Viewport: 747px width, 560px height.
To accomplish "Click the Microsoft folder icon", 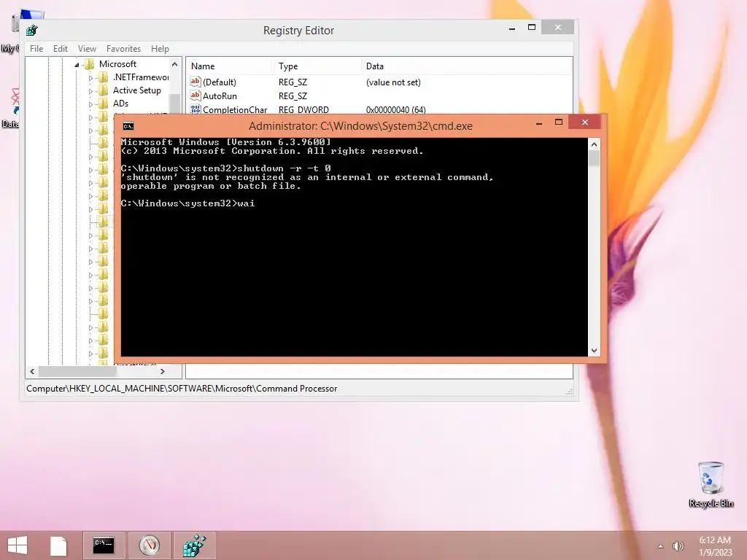I will pos(89,64).
